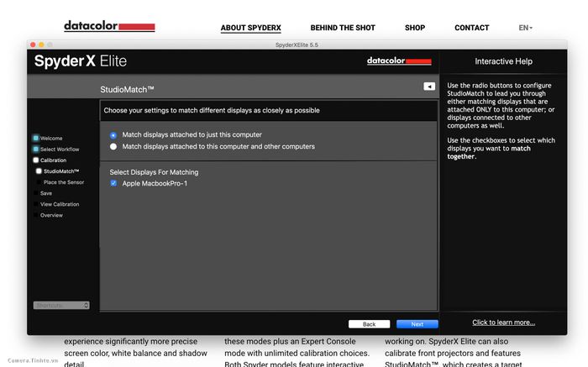Click the Interactive Help panel title

pyautogui.click(x=503, y=61)
